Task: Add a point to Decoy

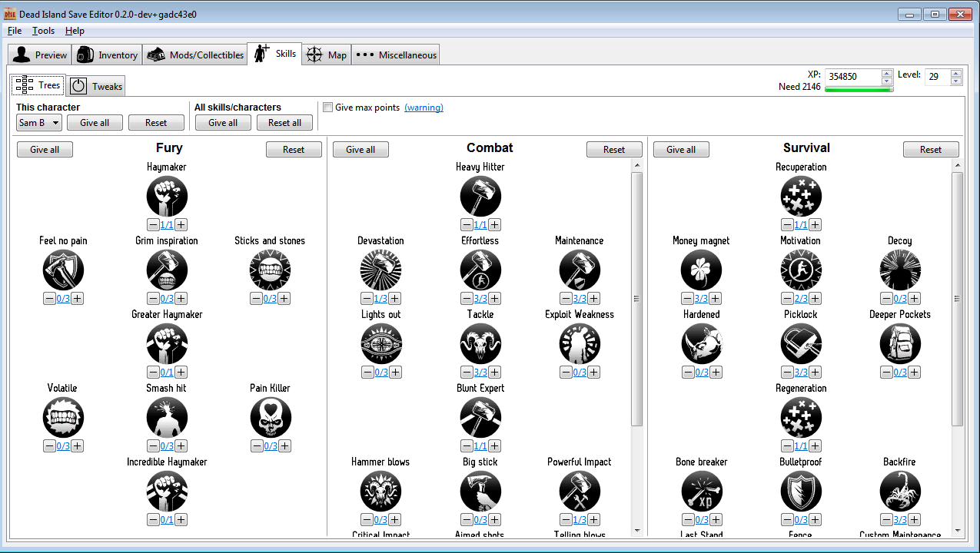Action: pos(915,298)
